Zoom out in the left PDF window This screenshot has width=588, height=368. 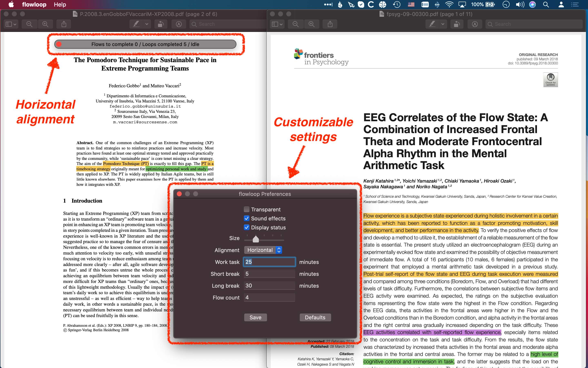[x=29, y=24]
